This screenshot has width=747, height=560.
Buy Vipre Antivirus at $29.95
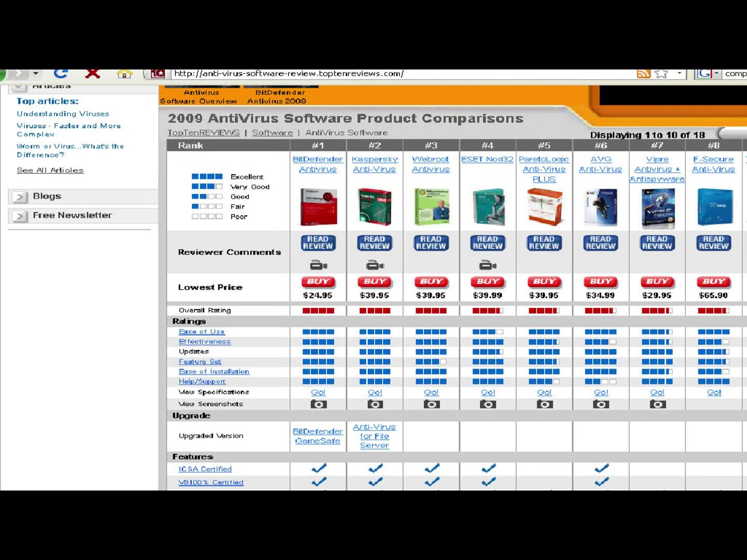click(x=657, y=282)
